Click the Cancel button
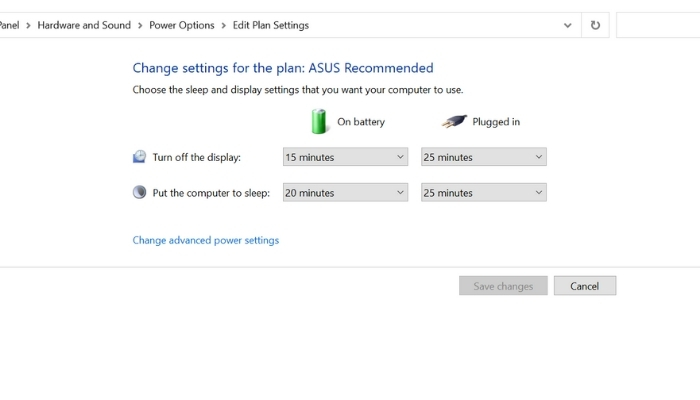700x400 pixels. pos(585,286)
